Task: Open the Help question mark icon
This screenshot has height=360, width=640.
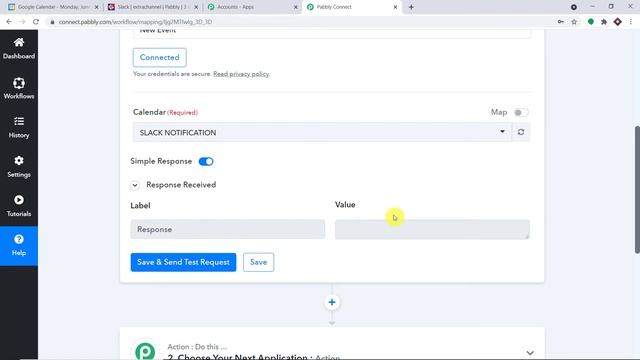Action: click(x=19, y=239)
